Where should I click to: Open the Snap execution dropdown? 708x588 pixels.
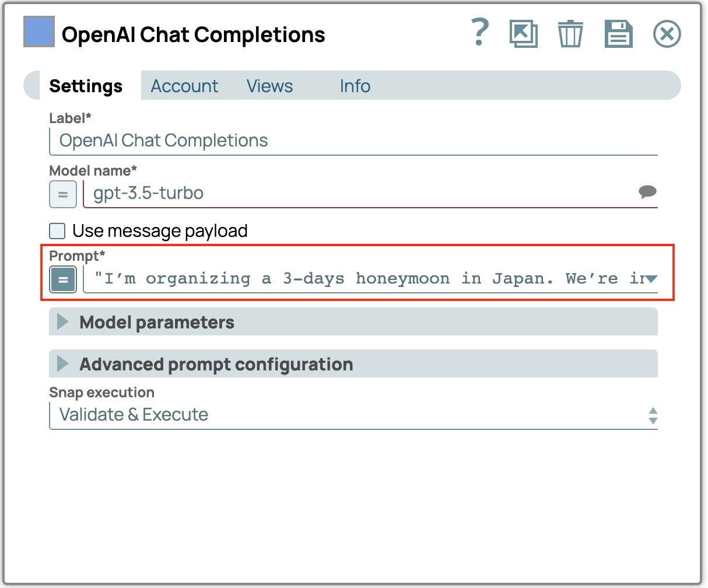pyautogui.click(x=653, y=415)
